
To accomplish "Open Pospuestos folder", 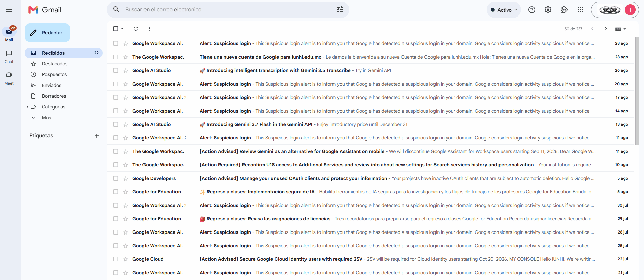I will tap(64, 74).
